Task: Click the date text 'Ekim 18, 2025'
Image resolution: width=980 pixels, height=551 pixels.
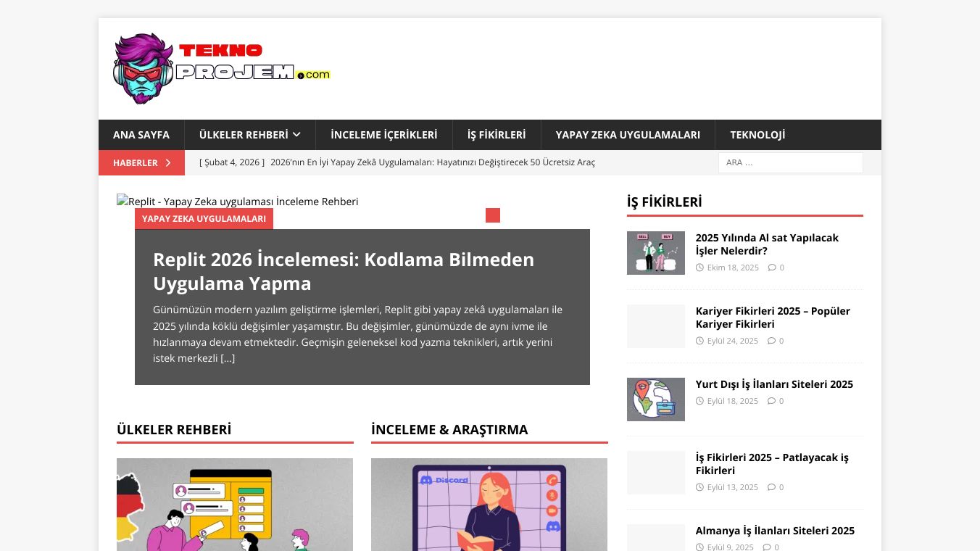Action: pyautogui.click(x=733, y=268)
